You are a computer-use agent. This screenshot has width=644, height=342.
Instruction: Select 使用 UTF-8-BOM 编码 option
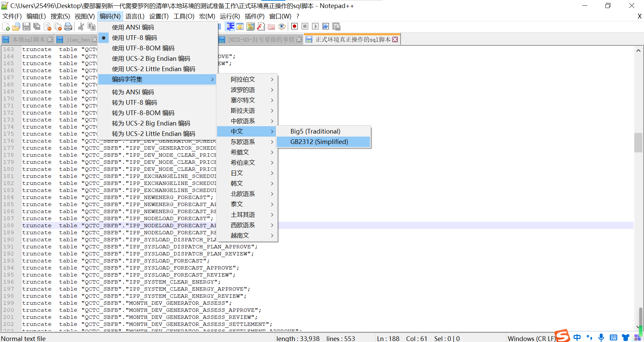pyautogui.click(x=158, y=48)
